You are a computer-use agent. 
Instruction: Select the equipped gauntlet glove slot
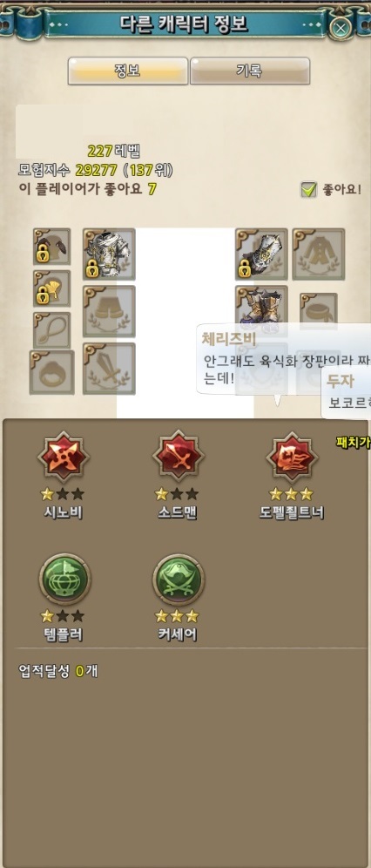(261, 254)
